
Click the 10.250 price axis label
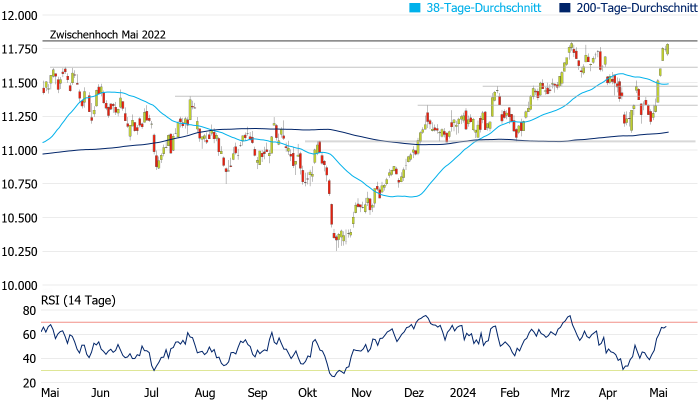(x=19, y=252)
